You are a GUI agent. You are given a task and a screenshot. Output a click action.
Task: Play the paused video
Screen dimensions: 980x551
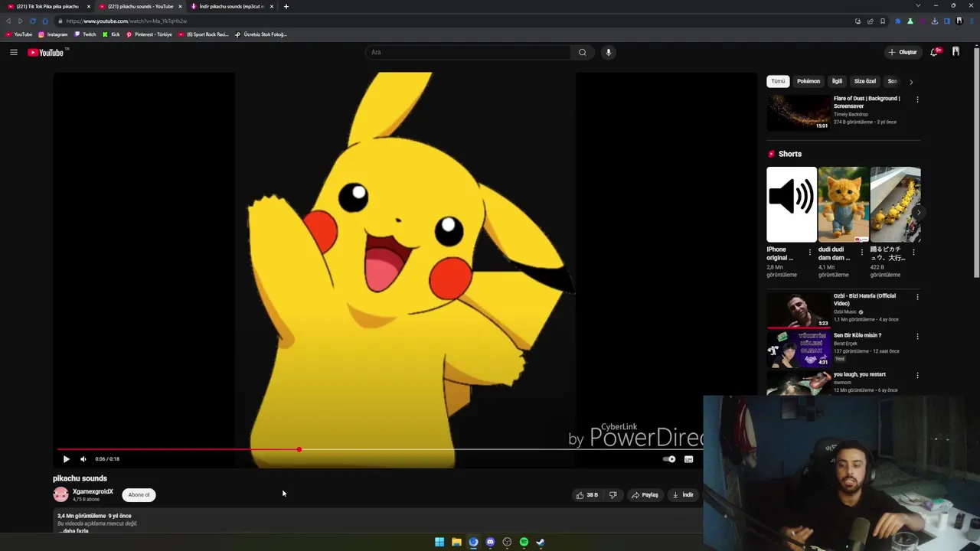(x=66, y=459)
